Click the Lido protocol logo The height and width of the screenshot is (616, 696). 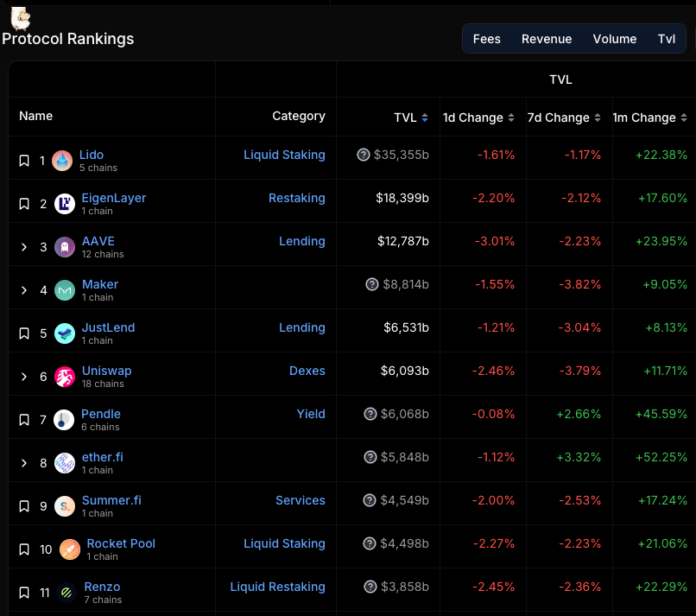[x=62, y=161]
